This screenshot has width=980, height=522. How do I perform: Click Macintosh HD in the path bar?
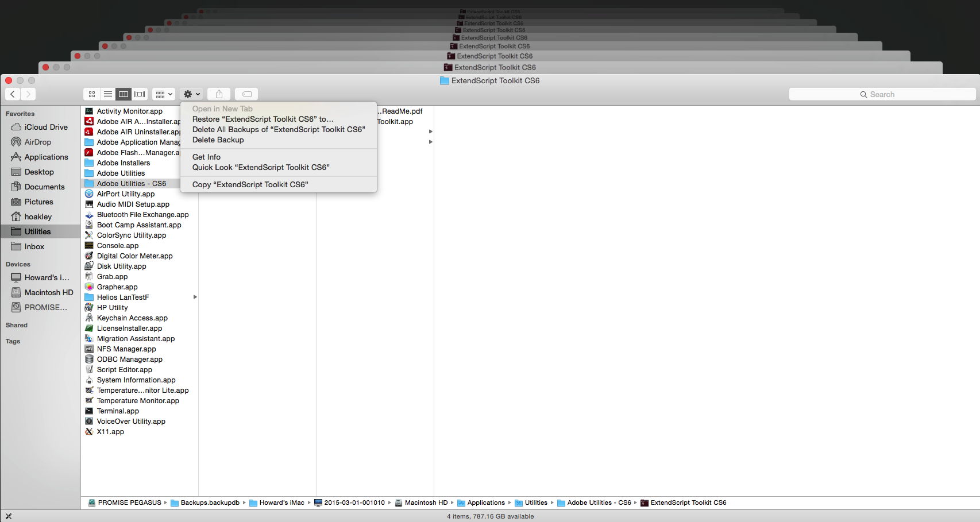(426, 502)
